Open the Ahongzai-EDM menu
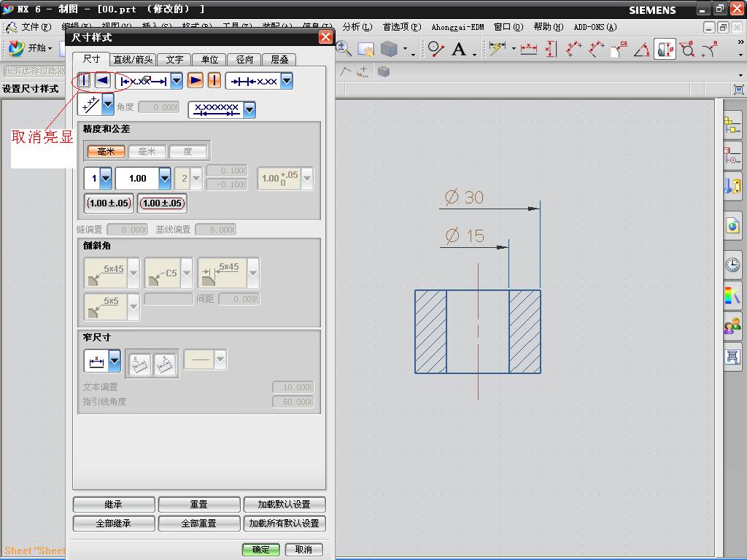The image size is (747, 560). pyautogui.click(x=458, y=27)
